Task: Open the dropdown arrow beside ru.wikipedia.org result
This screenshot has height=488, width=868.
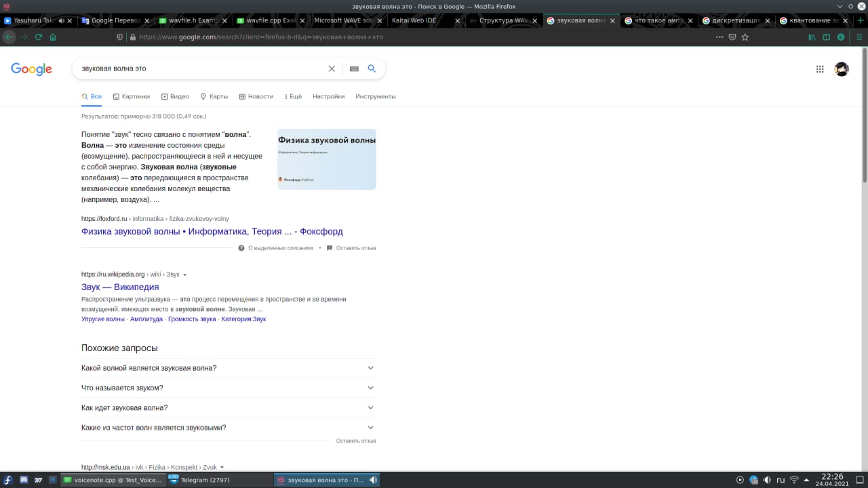Action: tap(185, 275)
